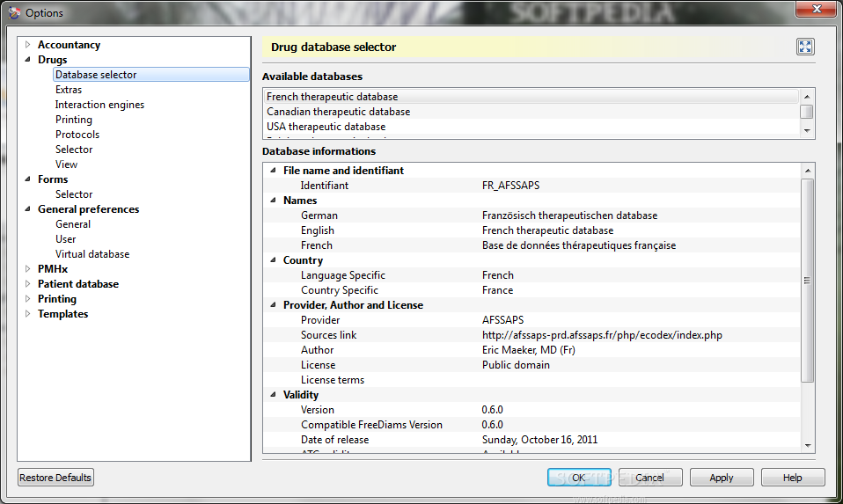The height and width of the screenshot is (504, 843).
Task: Select the Patient database label
Action: tap(78, 284)
